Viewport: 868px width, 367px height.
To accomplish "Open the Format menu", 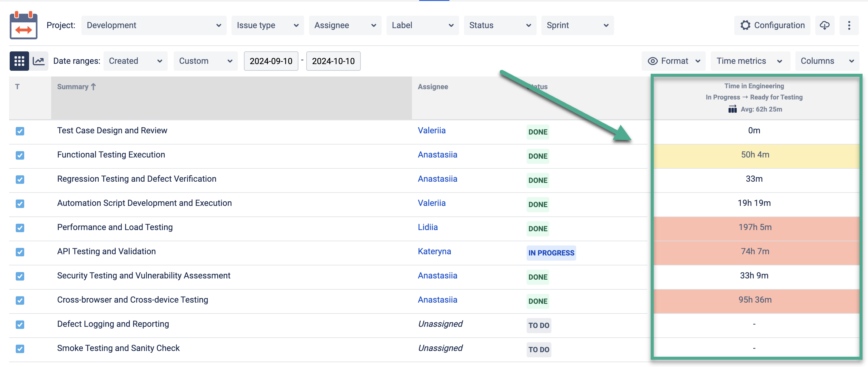I will tap(674, 61).
